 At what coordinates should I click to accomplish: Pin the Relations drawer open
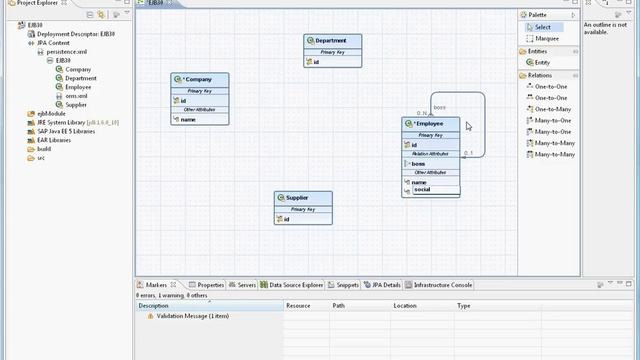[575, 76]
